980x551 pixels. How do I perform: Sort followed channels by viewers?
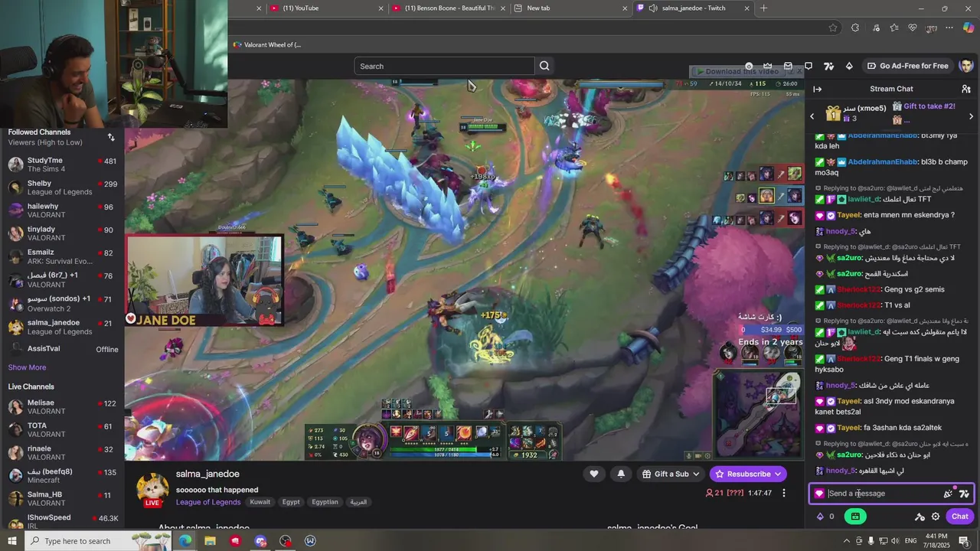pos(111,137)
